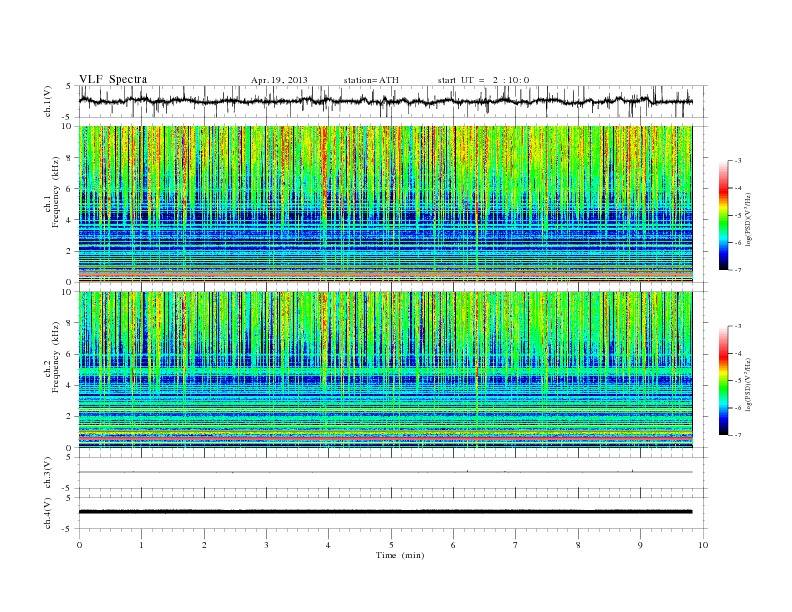
Task: Click the "VLF Spectra" plot title
Action: pyautogui.click(x=113, y=79)
